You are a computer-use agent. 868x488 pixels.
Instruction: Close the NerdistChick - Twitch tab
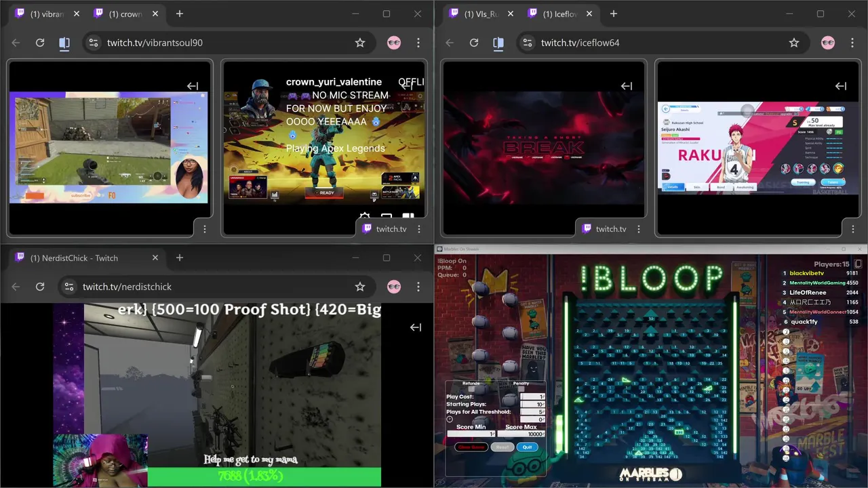click(x=155, y=258)
